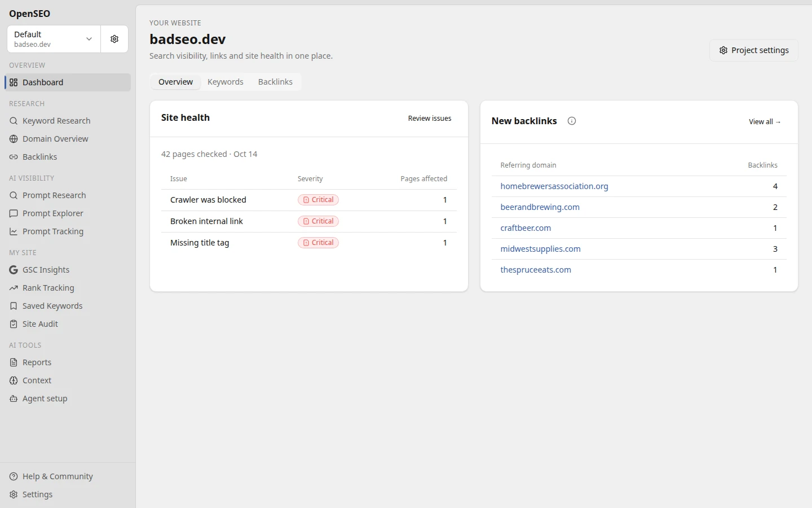This screenshot has height=508, width=812.
Task: Go to Domain Overview
Action: pos(68,139)
